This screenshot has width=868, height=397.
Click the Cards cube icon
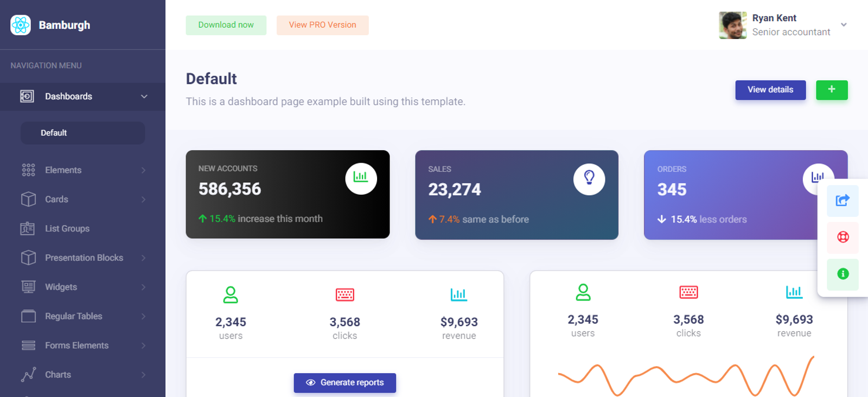pos(28,199)
